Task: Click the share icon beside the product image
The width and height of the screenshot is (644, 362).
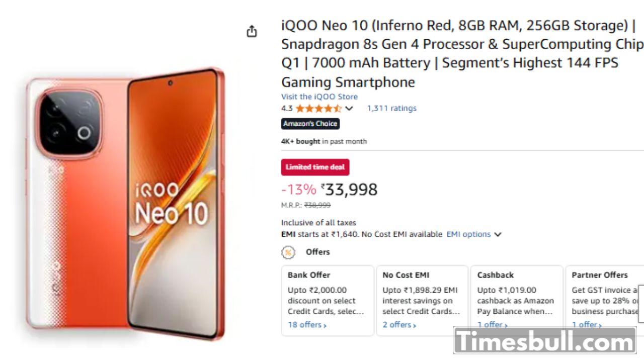Action: (252, 32)
